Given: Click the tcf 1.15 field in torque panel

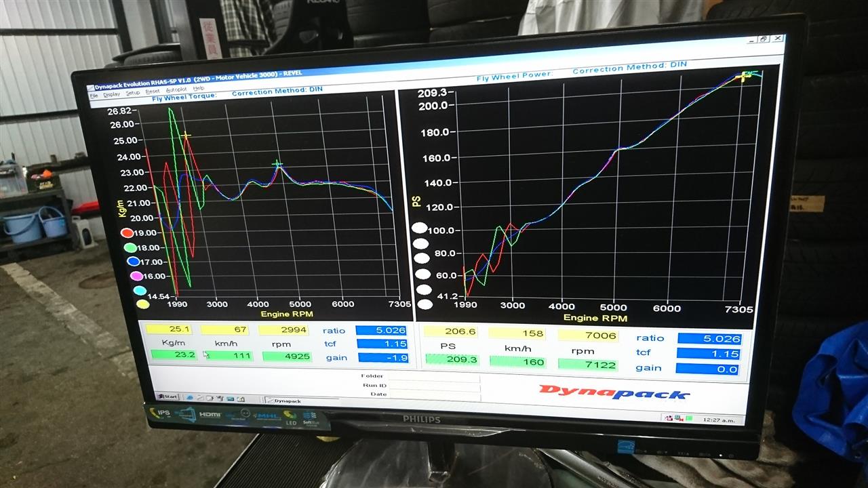Looking at the screenshot, I should (382, 344).
